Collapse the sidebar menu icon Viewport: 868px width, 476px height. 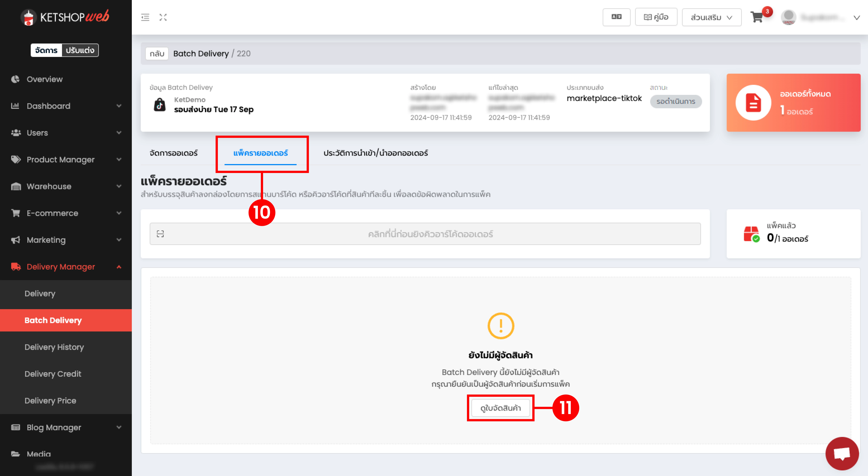(x=145, y=17)
